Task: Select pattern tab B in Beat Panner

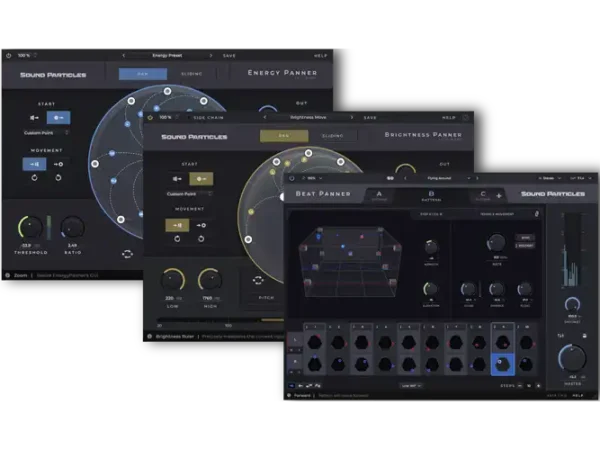Action: pyautogui.click(x=431, y=196)
